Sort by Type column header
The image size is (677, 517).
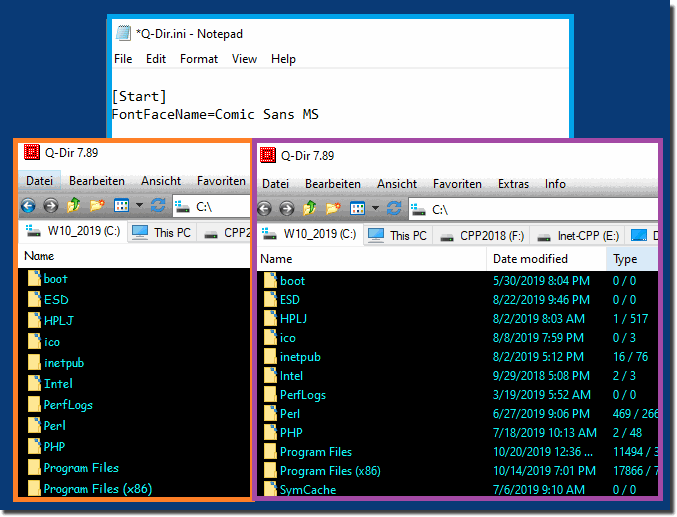(632, 259)
